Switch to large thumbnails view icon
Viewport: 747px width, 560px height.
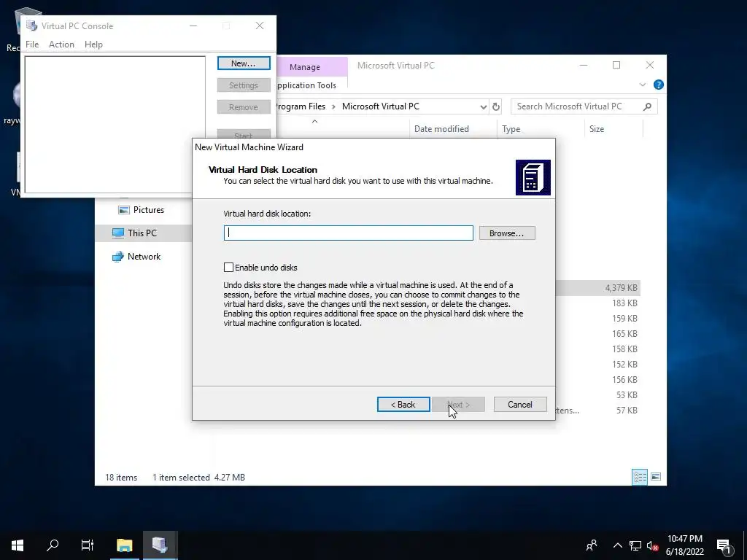656,477
